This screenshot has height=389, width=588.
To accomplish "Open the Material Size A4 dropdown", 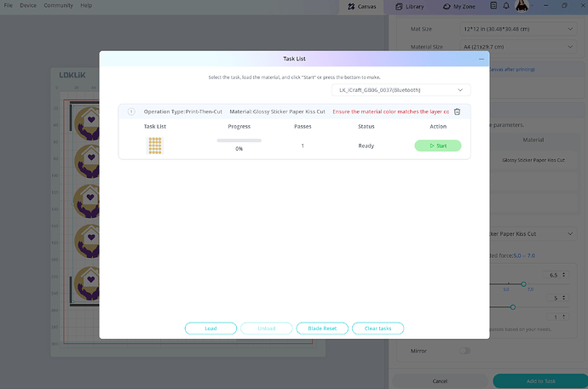I will (518, 47).
